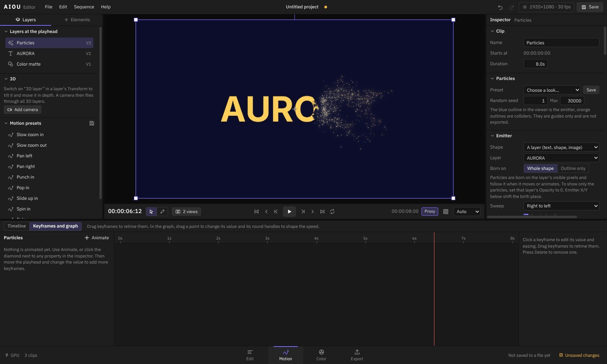Viewport: 607px width, 364px height.
Task: Click the redo arrow icon
Action: click(512, 7)
